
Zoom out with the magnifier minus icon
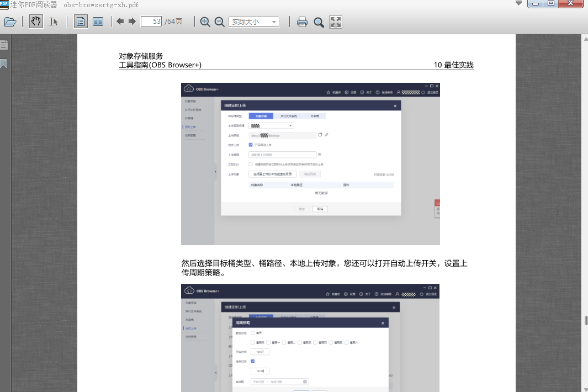click(x=219, y=22)
